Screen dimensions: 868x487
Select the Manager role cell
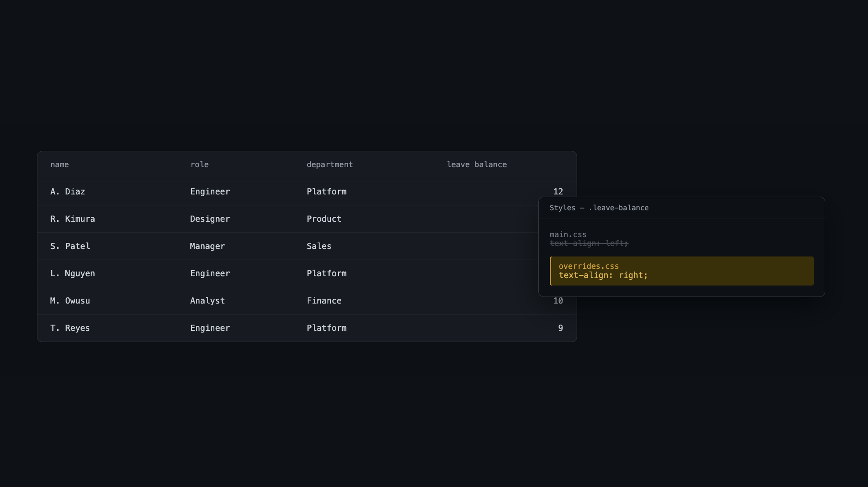207,246
